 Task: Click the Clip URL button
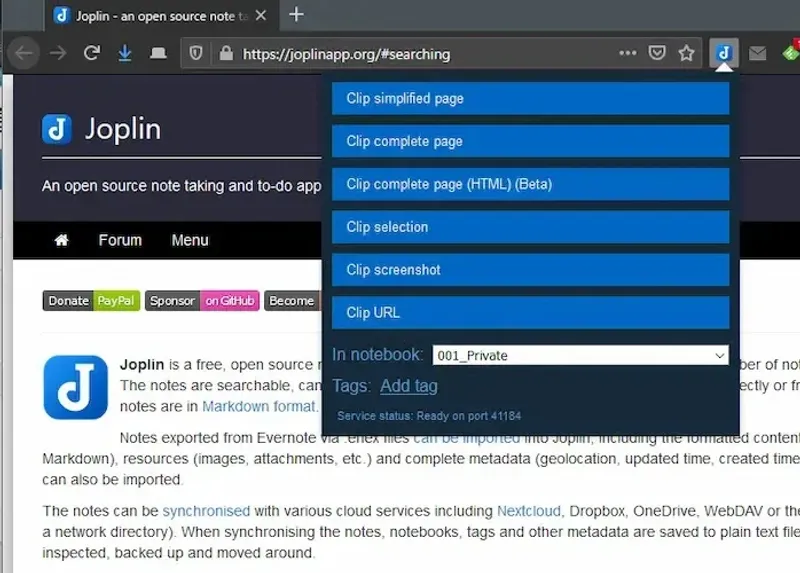click(530, 313)
